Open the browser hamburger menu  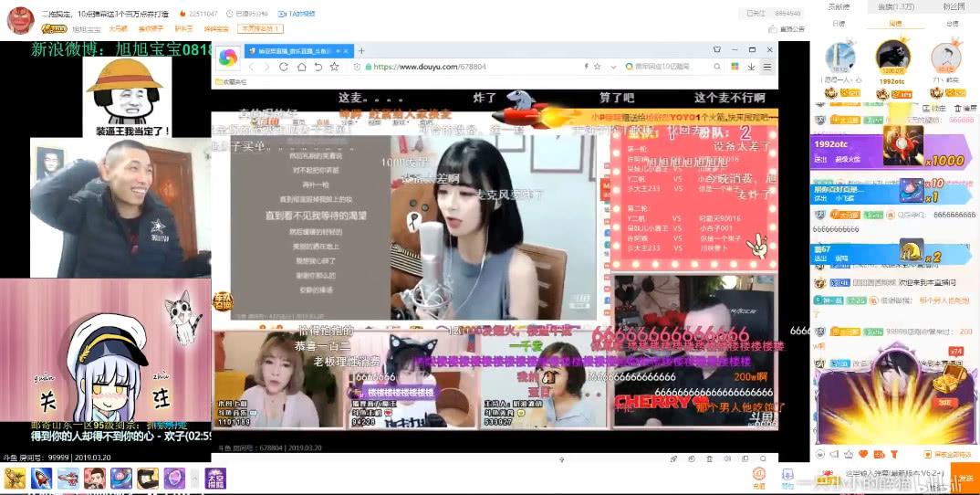point(767,67)
